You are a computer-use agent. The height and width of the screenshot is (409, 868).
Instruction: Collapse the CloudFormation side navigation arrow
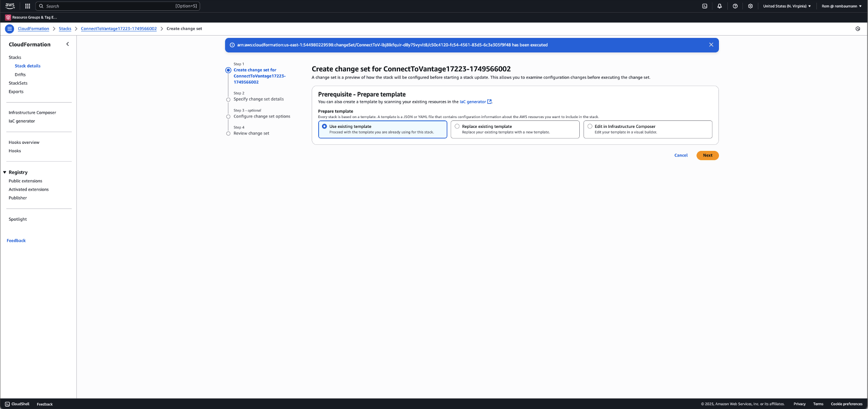[x=67, y=44]
